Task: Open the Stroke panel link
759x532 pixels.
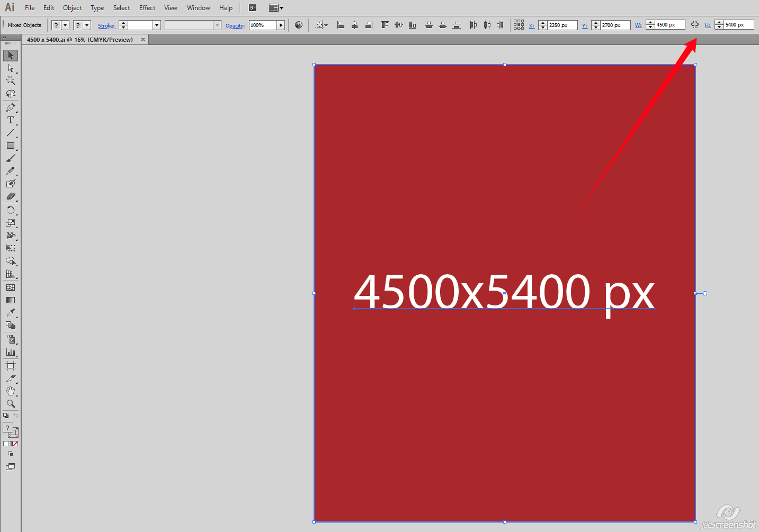Action: click(x=106, y=25)
